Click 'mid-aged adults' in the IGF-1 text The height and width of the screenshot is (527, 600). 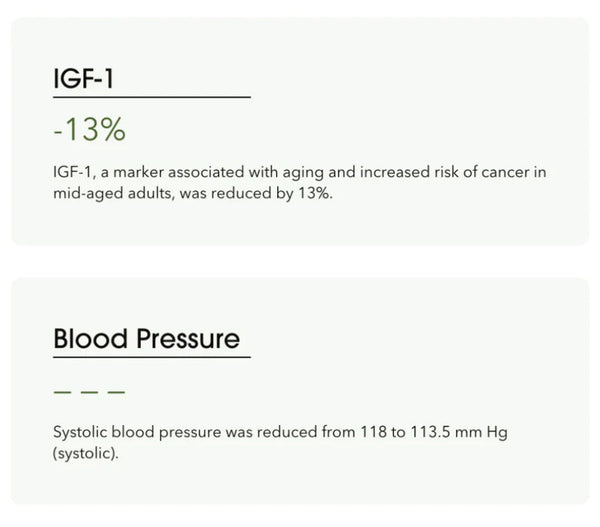point(114,193)
